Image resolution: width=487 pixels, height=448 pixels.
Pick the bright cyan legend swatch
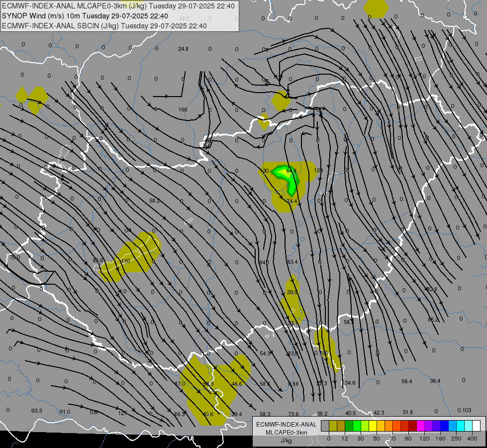[460, 426]
